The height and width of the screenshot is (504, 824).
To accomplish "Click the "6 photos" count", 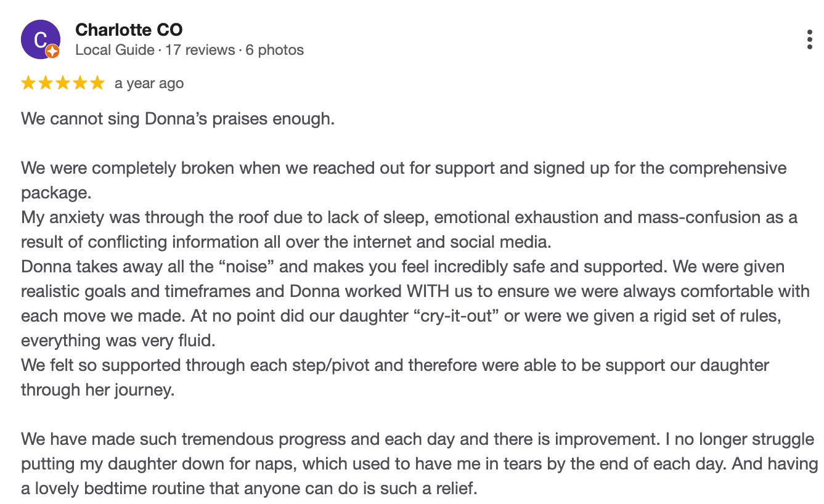I will tap(274, 50).
